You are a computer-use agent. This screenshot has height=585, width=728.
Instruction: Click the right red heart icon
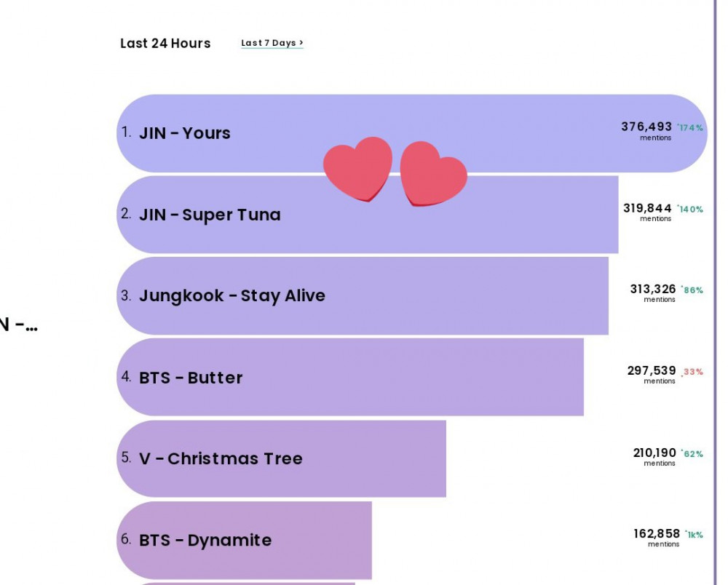click(432, 174)
